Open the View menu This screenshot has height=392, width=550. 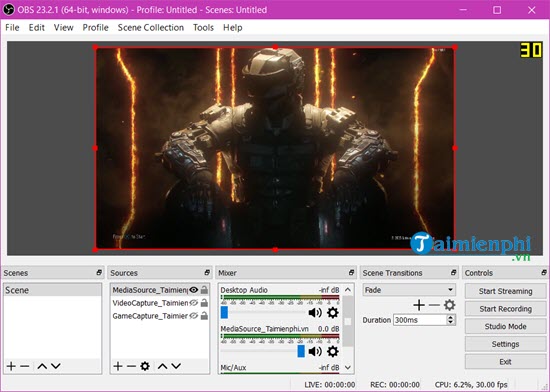point(63,27)
